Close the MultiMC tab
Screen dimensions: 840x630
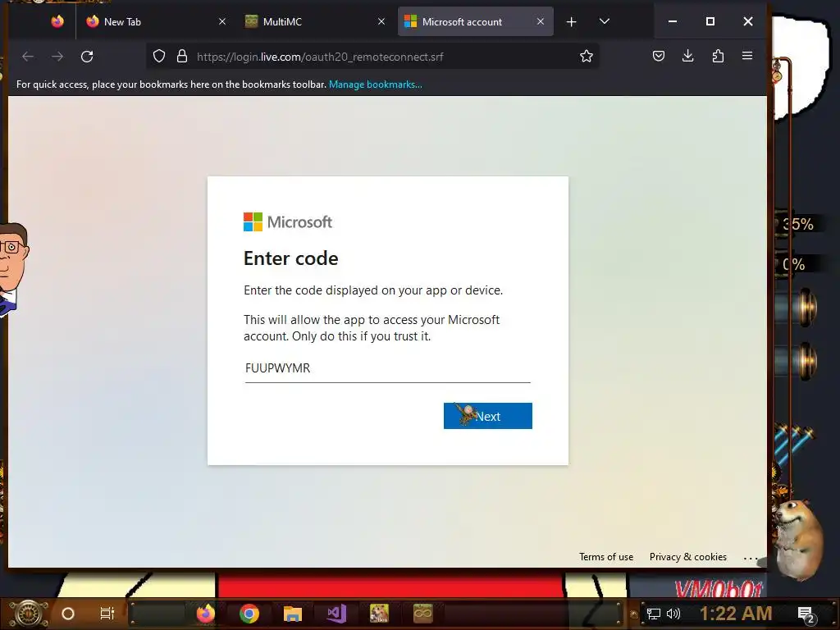(381, 21)
